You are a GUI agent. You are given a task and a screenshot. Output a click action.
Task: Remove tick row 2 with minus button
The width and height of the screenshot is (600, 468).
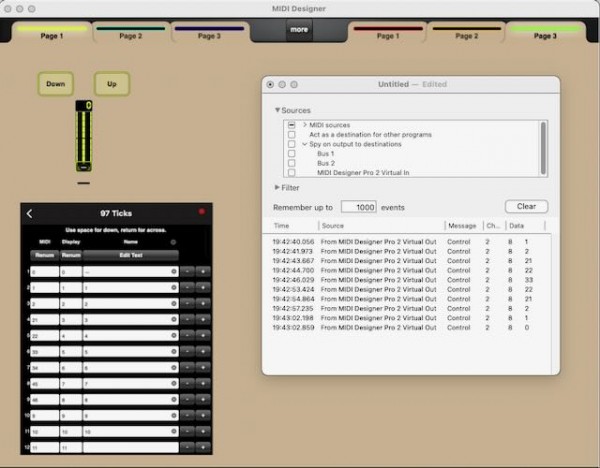click(x=187, y=287)
